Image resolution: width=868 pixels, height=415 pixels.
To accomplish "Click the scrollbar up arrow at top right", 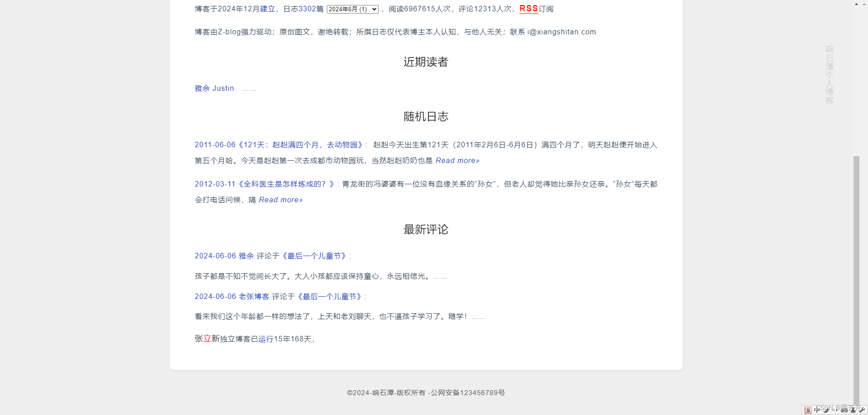I will 856,4.
